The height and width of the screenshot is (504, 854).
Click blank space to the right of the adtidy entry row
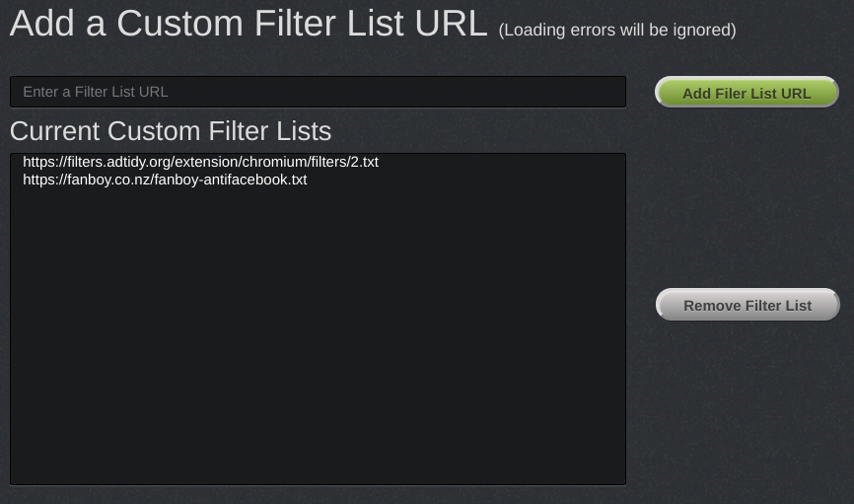501,162
